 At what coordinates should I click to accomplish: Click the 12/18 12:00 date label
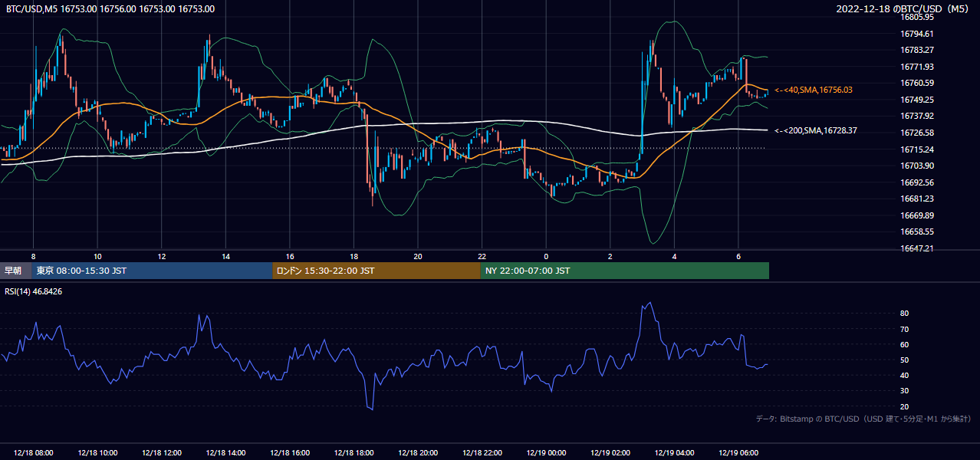[x=161, y=452]
